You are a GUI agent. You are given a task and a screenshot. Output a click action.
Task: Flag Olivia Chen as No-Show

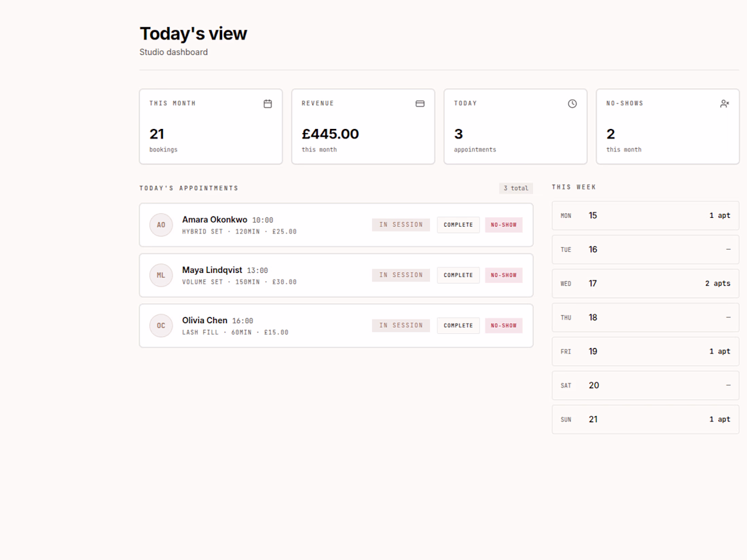point(504,326)
